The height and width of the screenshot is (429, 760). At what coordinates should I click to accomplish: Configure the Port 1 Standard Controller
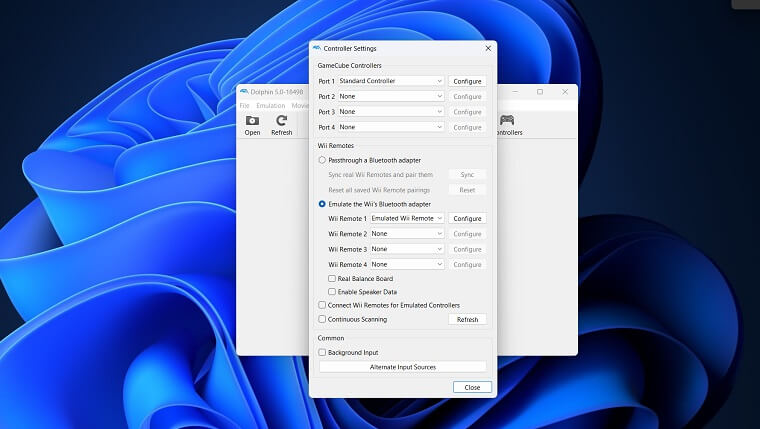467,81
